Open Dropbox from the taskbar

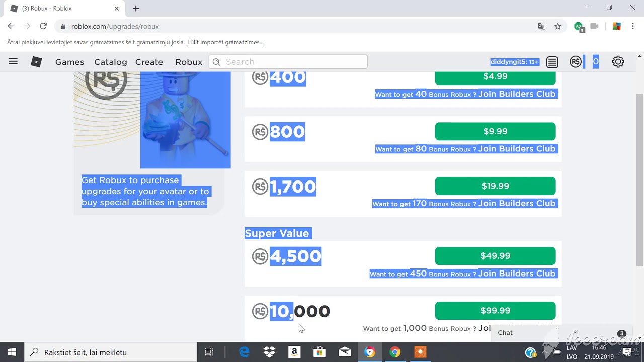270,352
